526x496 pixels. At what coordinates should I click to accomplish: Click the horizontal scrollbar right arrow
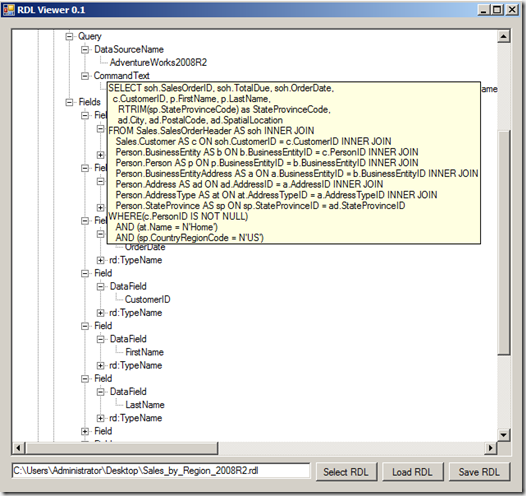click(491, 448)
